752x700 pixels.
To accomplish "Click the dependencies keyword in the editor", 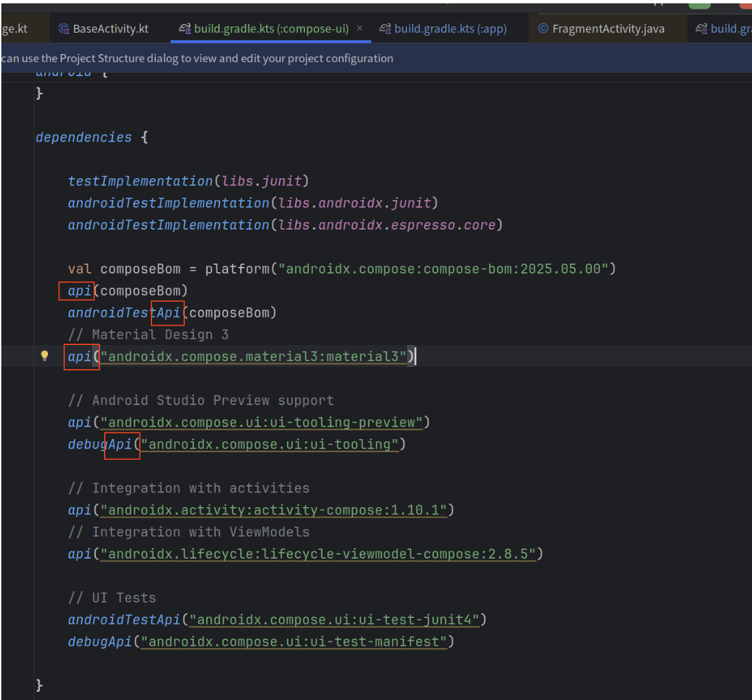I will (83, 137).
